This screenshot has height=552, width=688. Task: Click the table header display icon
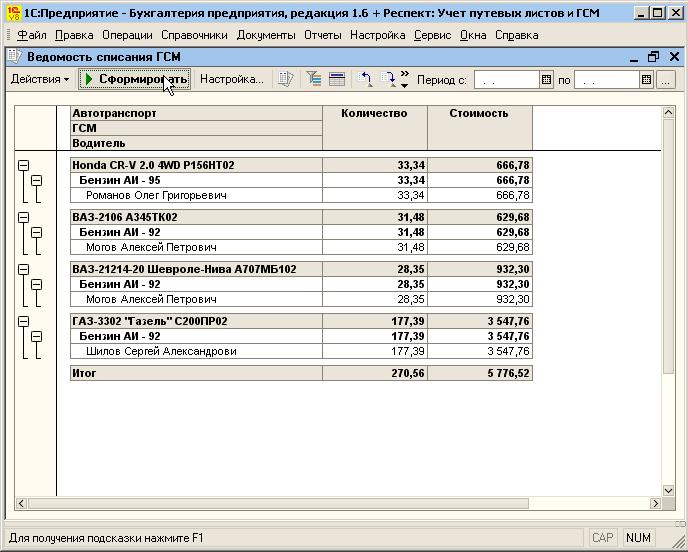[x=337, y=79]
